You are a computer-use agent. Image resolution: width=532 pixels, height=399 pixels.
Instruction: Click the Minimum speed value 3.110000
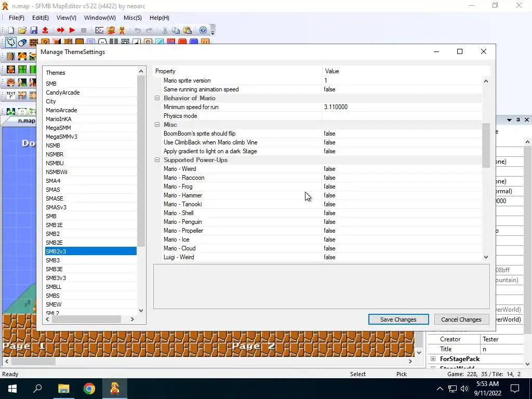(x=336, y=107)
